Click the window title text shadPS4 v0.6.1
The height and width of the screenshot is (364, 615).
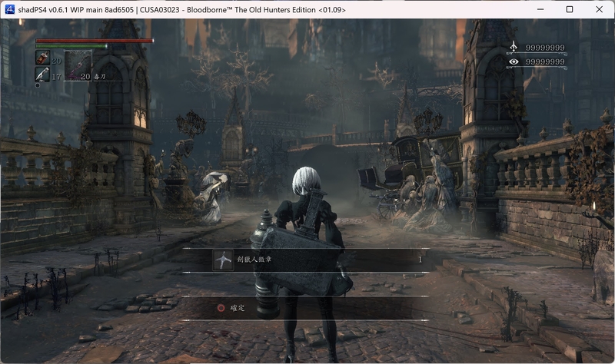pos(43,10)
